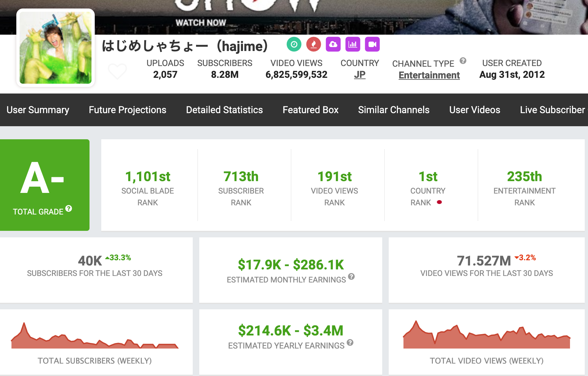The height and width of the screenshot is (376, 588).
Task: Open the Detailed Statistics tab
Action: (x=224, y=110)
